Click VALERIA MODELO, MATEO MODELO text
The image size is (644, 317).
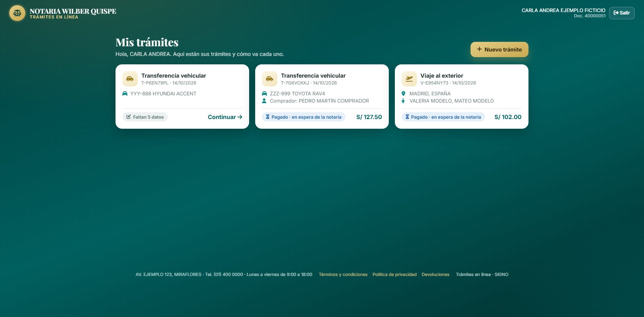click(x=452, y=101)
